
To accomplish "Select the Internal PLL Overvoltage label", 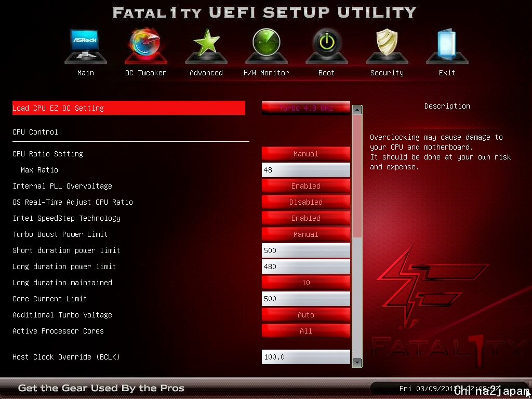I will click(62, 186).
